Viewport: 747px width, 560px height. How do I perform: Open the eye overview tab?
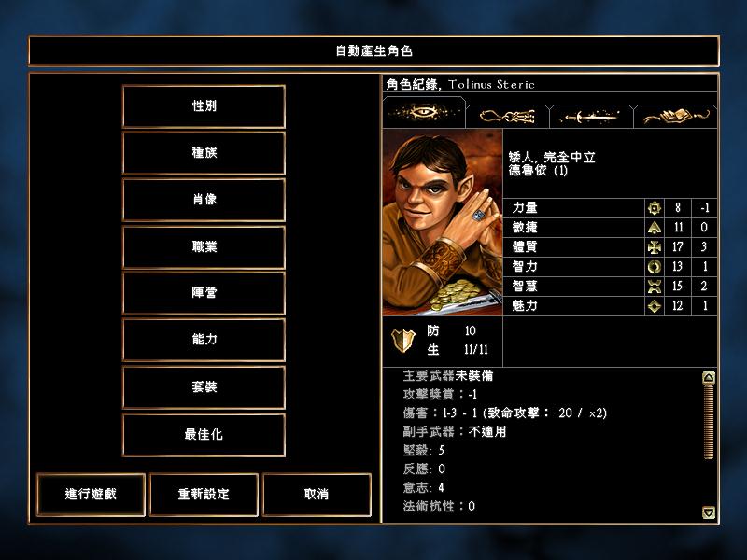[424, 113]
